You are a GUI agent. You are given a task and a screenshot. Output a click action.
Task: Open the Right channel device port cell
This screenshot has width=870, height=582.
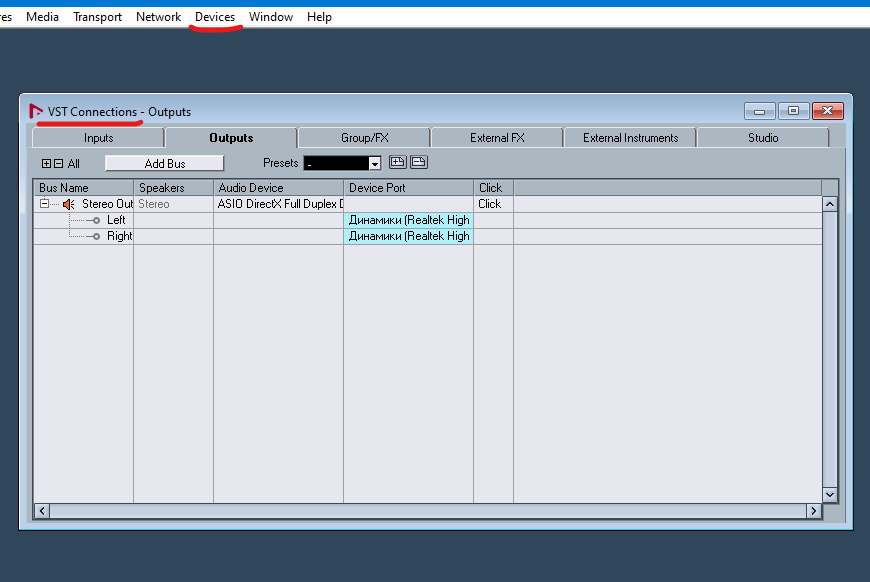pyautogui.click(x=408, y=236)
